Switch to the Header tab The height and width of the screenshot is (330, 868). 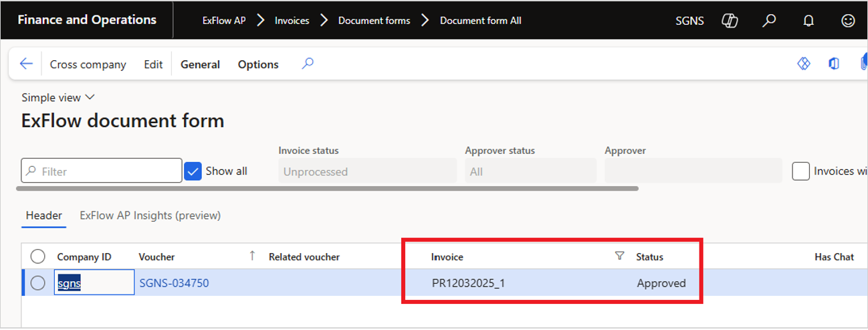(x=44, y=216)
